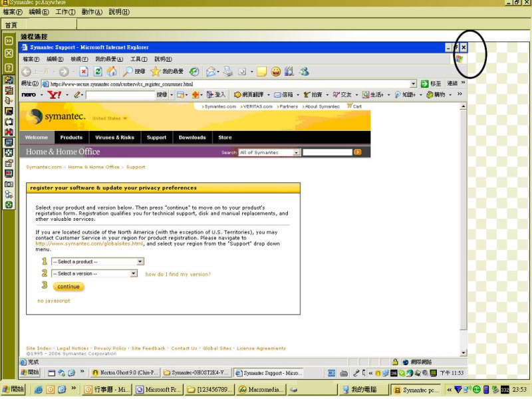Open the All of Symantec search scope dropdown
Screen dimensions: 532x399
[269, 153]
